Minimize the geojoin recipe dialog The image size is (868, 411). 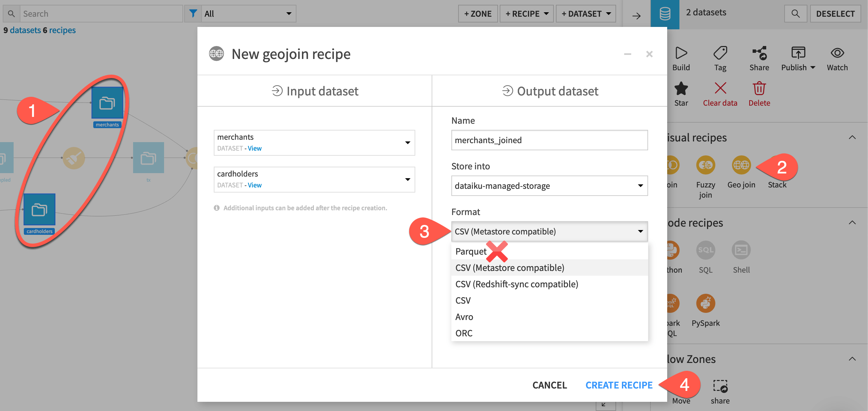[x=628, y=54]
